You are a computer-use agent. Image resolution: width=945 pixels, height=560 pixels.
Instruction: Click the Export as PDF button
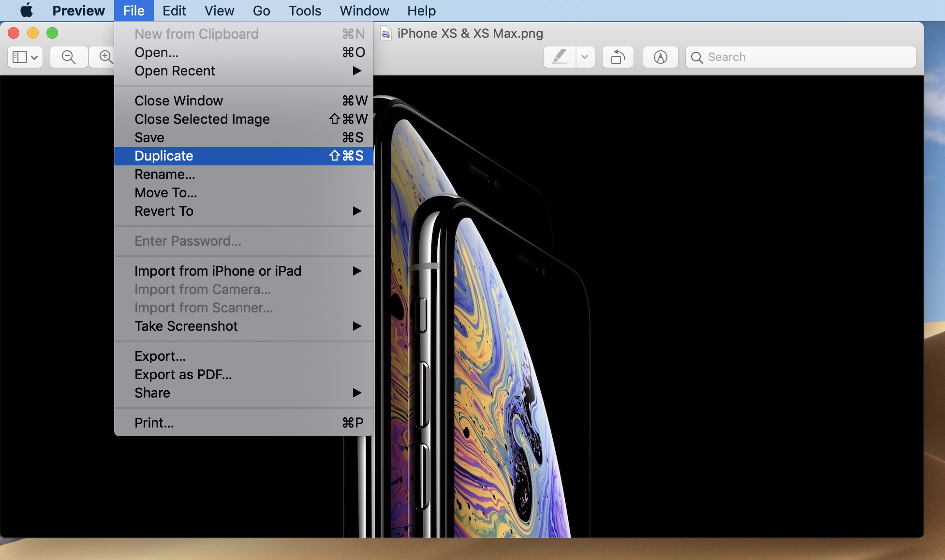coord(183,375)
